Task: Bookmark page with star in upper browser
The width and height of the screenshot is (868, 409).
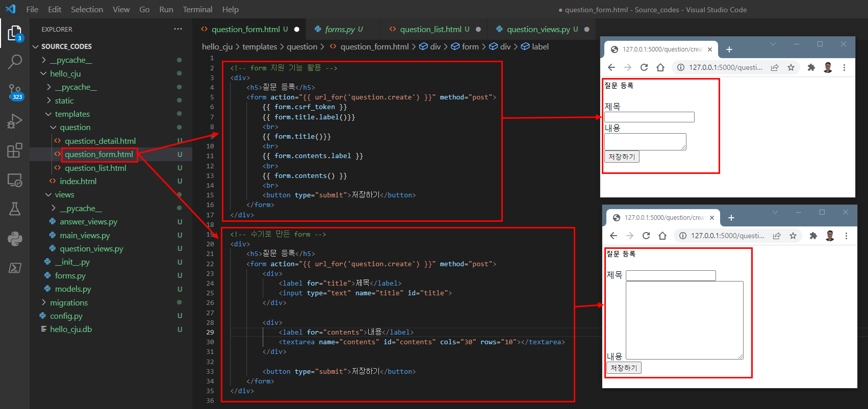Action: click(791, 67)
